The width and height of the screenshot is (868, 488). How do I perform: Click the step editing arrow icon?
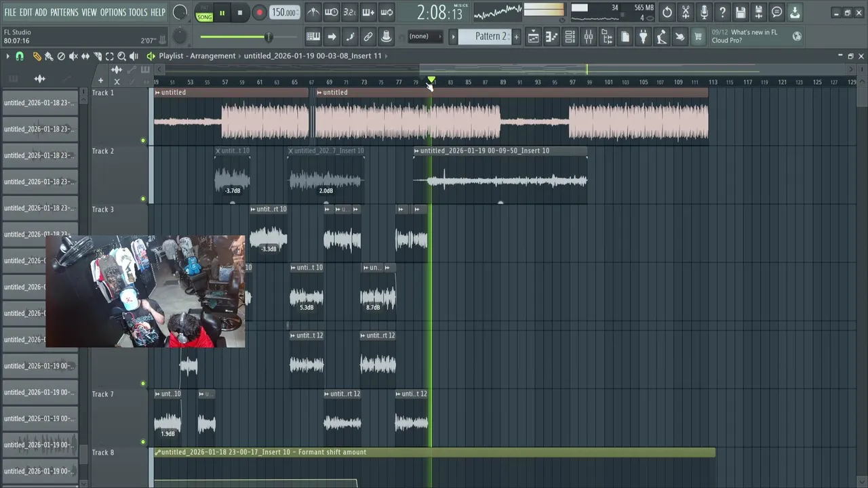coord(332,37)
